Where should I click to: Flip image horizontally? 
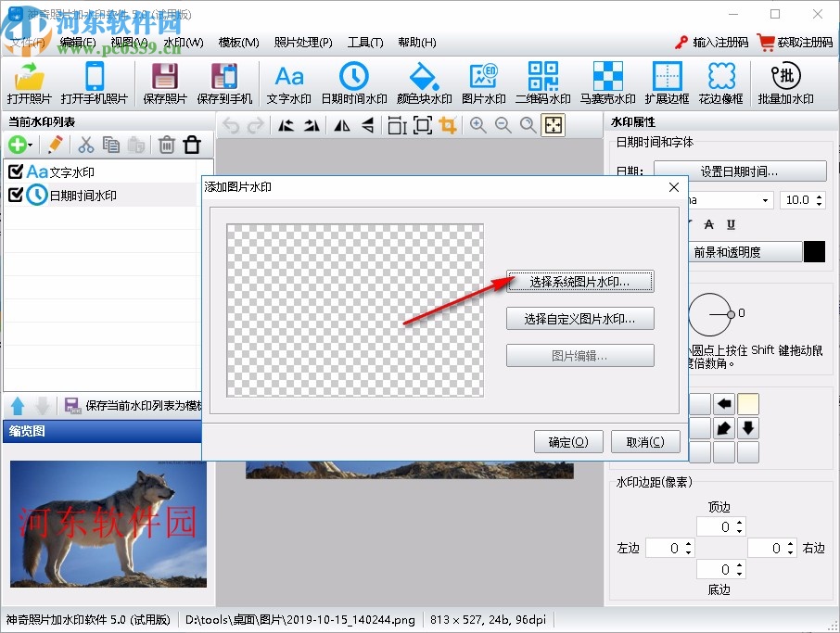[342, 125]
